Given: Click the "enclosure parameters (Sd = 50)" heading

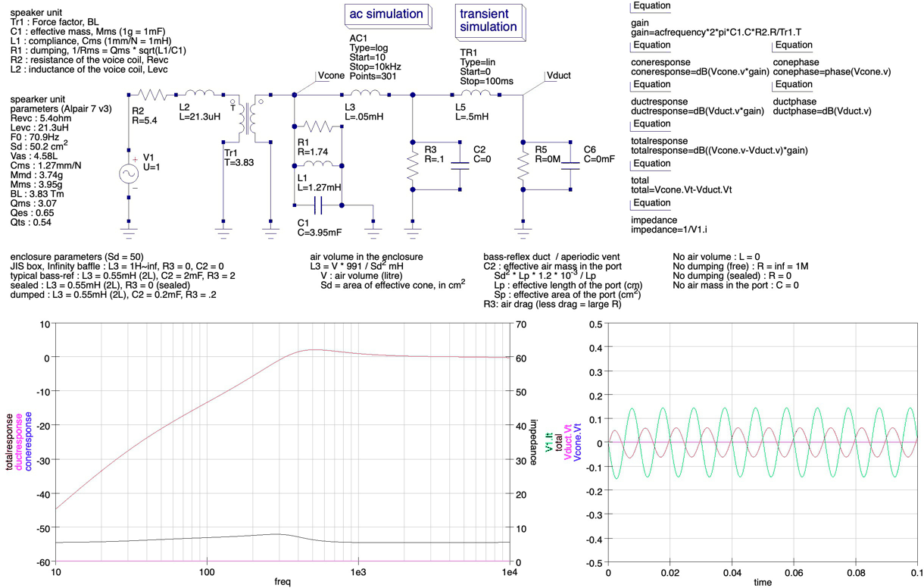Looking at the screenshot, I should pyautogui.click(x=77, y=256).
